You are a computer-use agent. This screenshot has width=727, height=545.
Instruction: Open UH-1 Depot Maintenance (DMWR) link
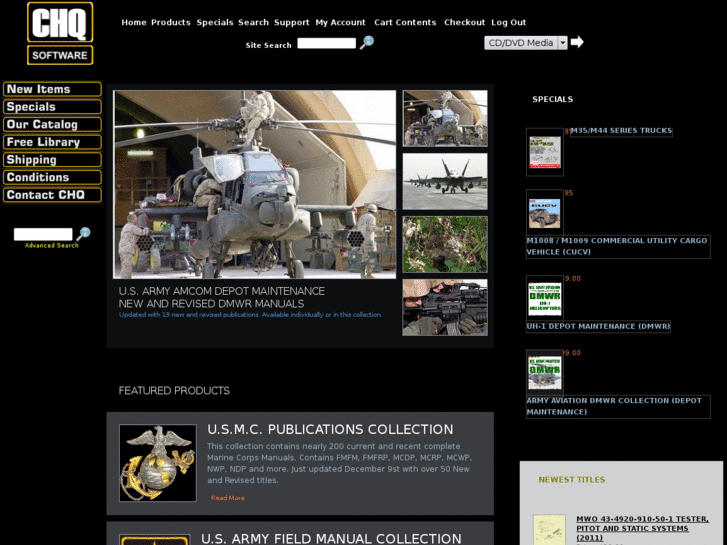pos(598,327)
